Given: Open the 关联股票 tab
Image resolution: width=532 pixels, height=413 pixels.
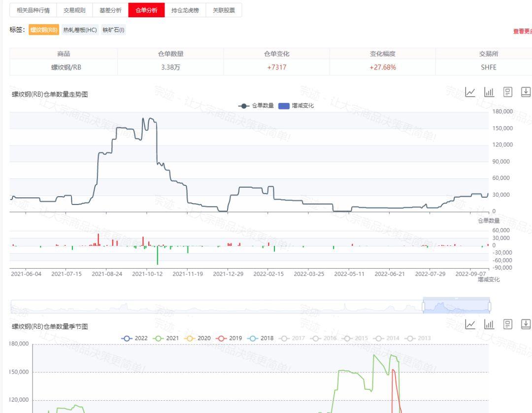Looking at the screenshot, I should pyautogui.click(x=224, y=10).
